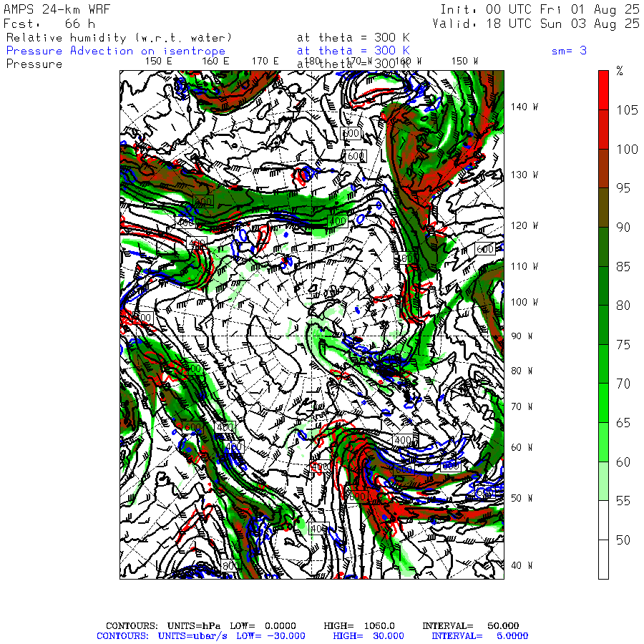Click the "120 W" longitude label
644x644 pixels.
525,225
